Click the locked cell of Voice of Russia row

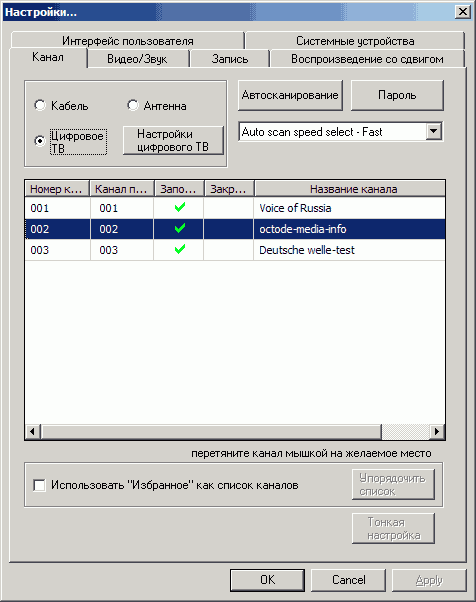click(x=228, y=208)
